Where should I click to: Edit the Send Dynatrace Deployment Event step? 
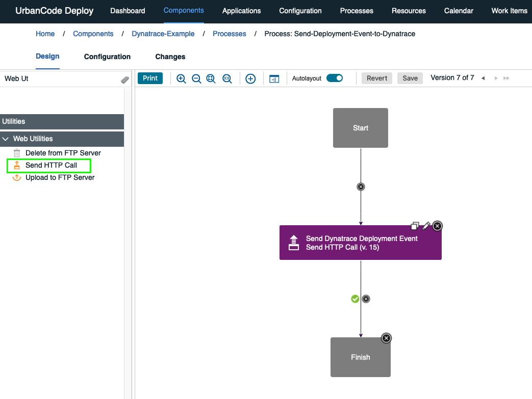426,226
